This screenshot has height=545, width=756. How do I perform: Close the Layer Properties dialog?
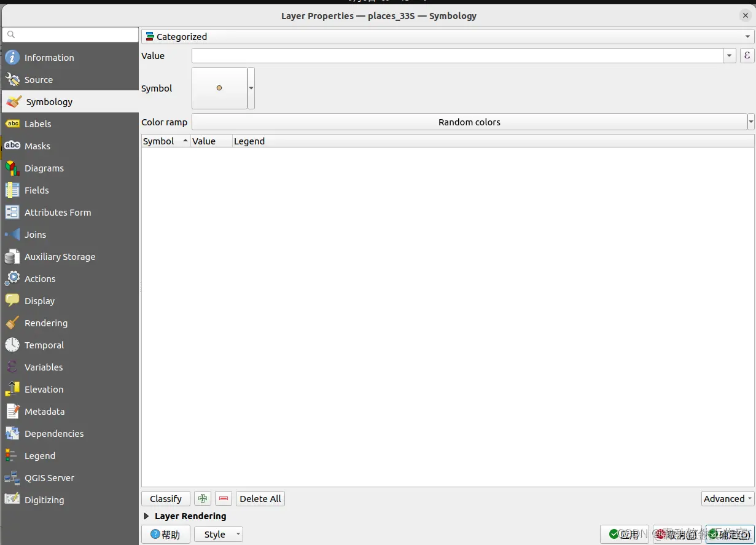pyautogui.click(x=746, y=16)
